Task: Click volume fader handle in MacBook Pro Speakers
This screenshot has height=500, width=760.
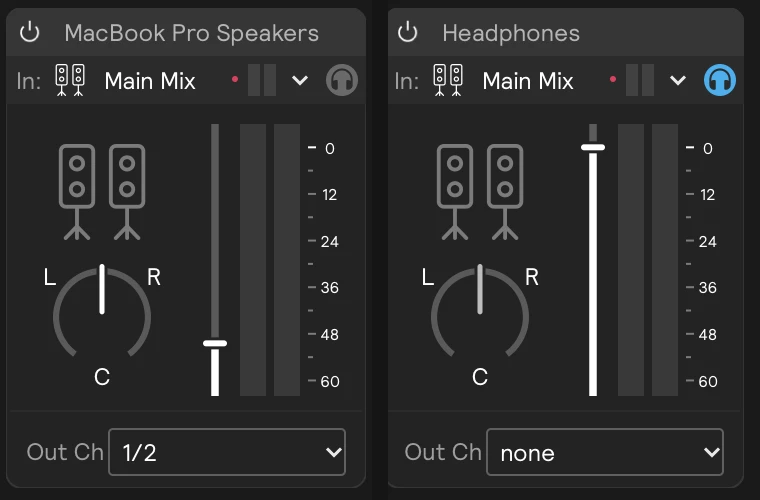Action: point(215,344)
